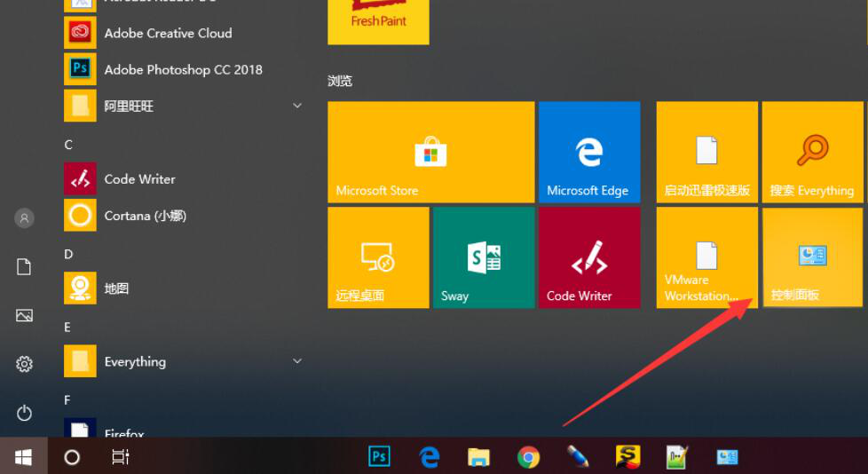Screen dimensions: 868x474
Task: Open Settings gear in Start sidebar
Action: pyautogui.click(x=24, y=364)
